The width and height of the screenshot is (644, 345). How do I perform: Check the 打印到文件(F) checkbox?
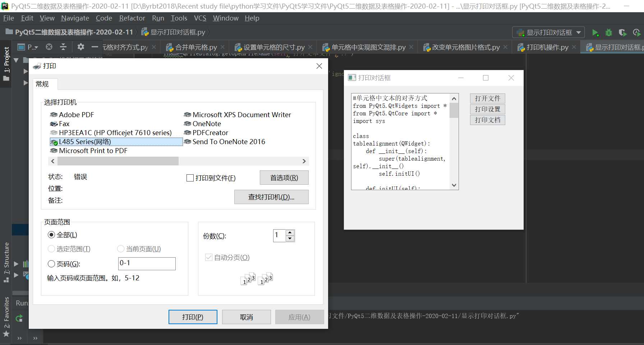click(x=190, y=178)
